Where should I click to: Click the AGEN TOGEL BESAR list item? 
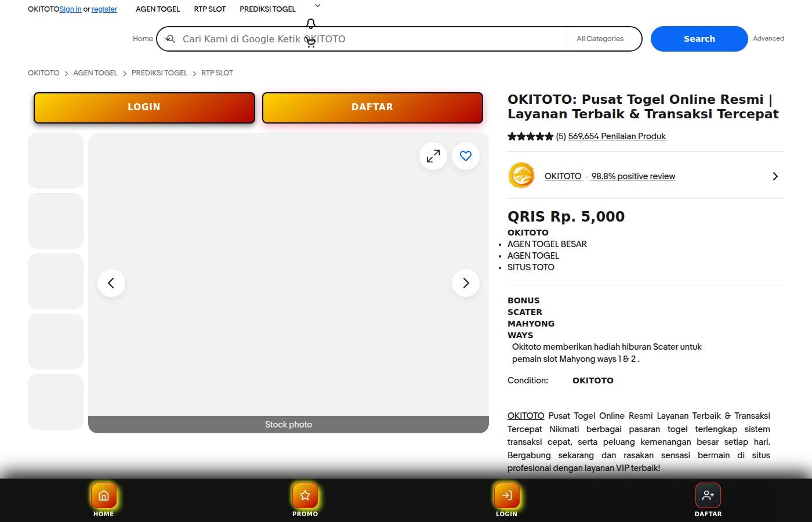(x=547, y=244)
